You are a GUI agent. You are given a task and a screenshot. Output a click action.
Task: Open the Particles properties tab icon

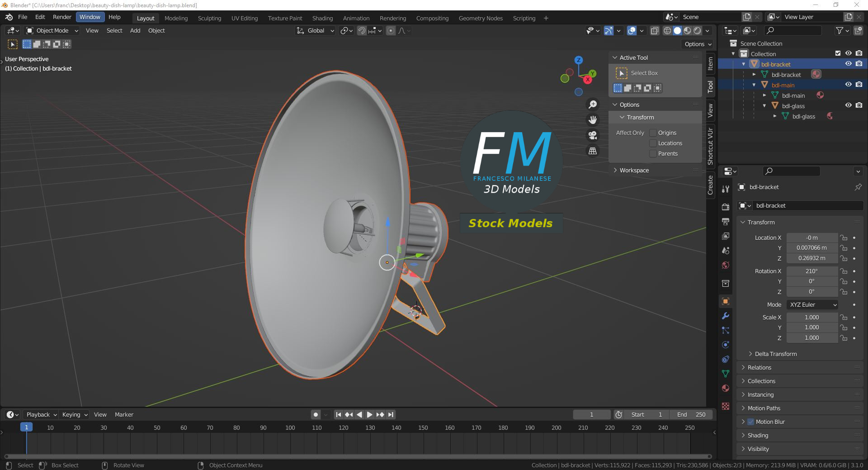(726, 330)
